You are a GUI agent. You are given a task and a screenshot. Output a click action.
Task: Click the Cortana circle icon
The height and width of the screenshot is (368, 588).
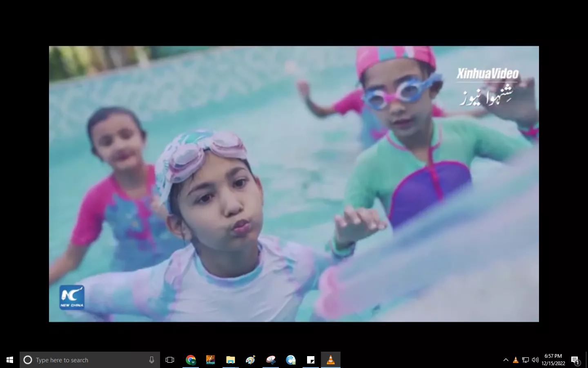tap(28, 360)
